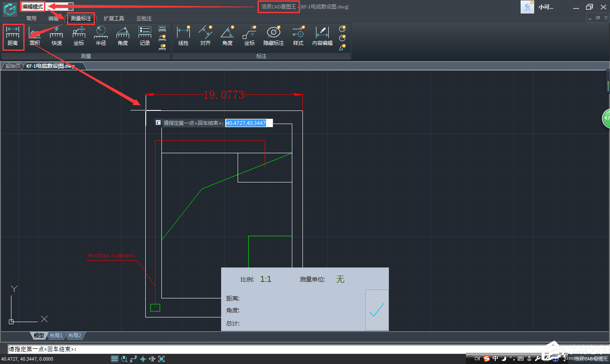Image resolution: width=610 pixels, height=364 pixels.
Task: Expand the 小可 user account menu
Action: [x=546, y=7]
